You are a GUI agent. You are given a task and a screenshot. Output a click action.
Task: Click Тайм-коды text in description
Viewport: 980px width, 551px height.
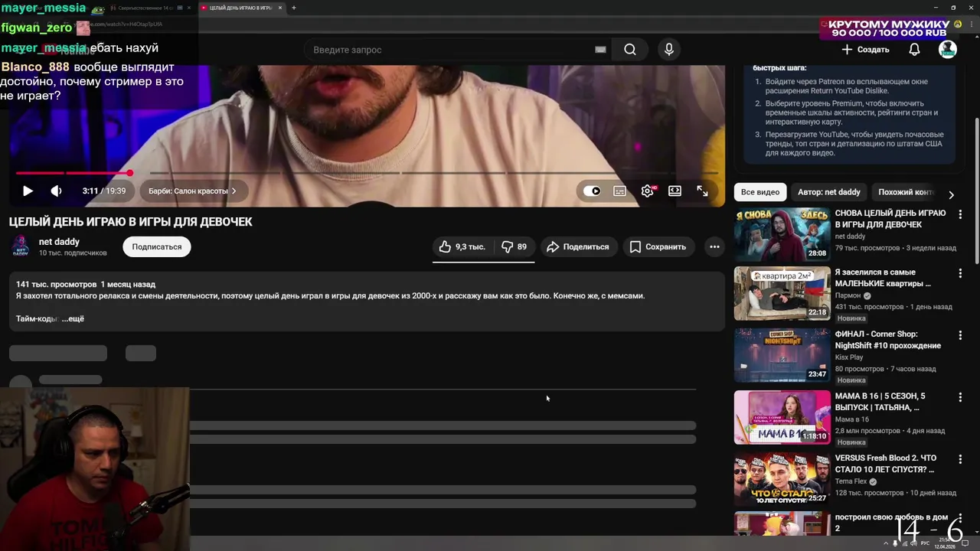(x=37, y=318)
